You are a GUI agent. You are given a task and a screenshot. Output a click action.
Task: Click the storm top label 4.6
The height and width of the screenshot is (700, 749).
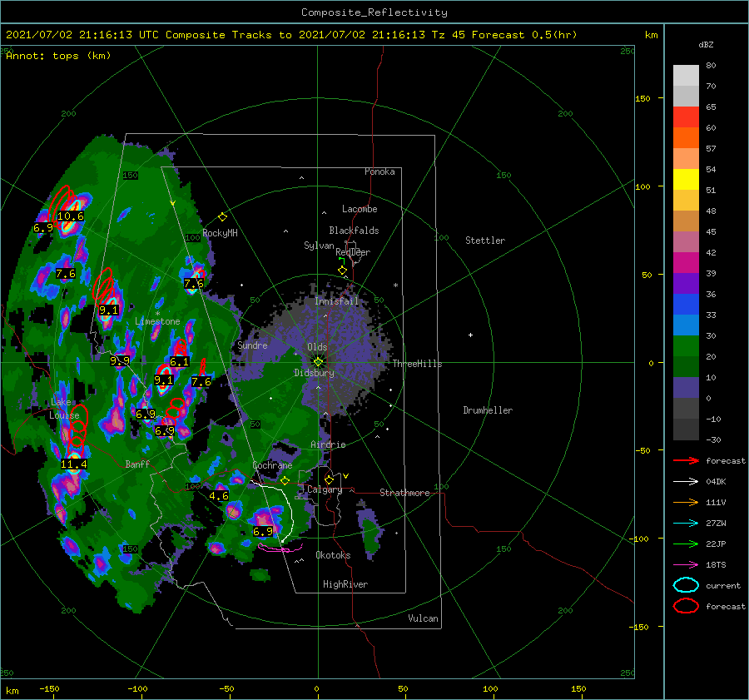click(219, 496)
